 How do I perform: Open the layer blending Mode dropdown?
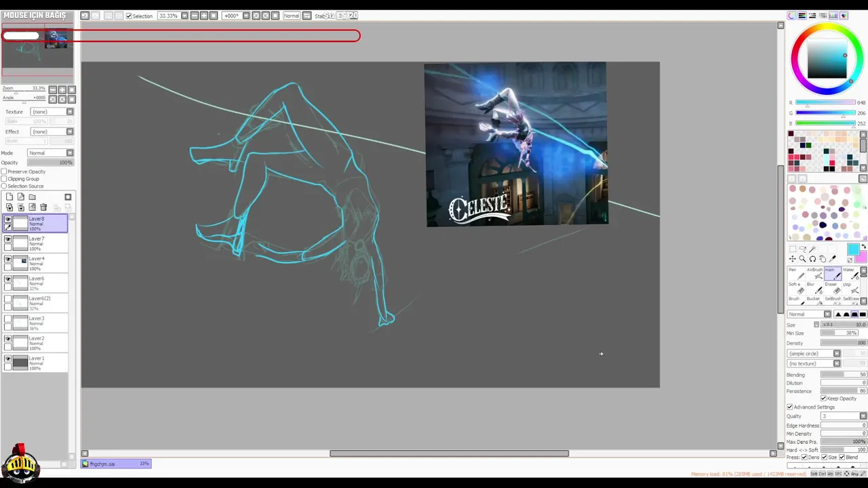[x=50, y=153]
